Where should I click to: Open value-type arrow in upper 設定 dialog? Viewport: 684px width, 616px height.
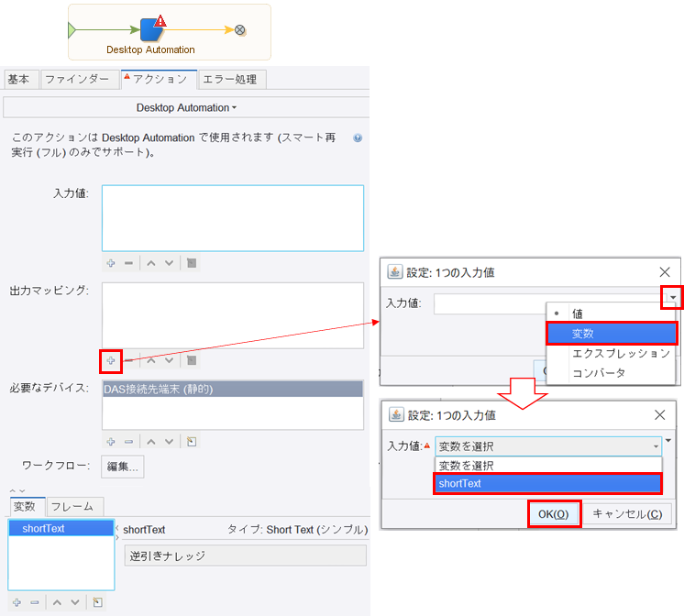point(673,298)
